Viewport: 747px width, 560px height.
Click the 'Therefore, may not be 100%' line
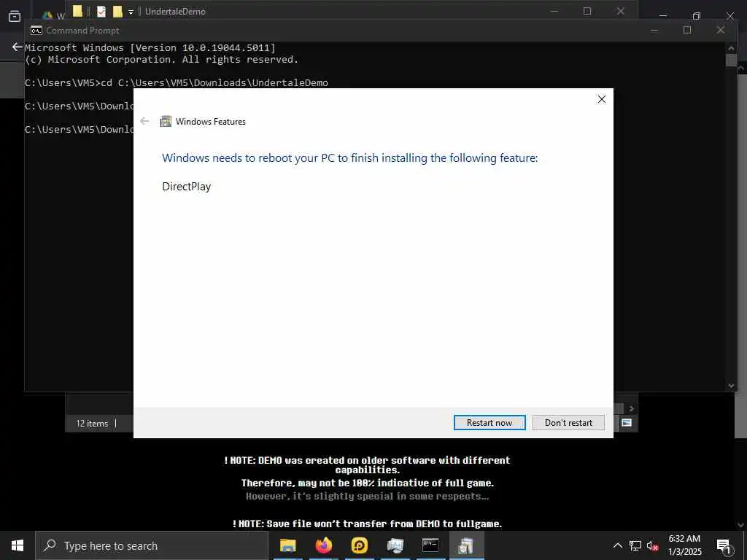368,483
